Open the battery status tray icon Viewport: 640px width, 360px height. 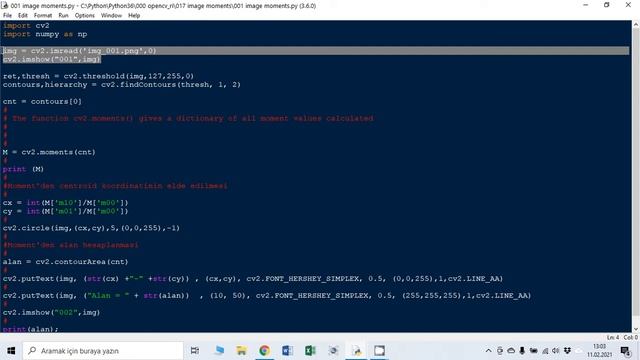click(533, 351)
